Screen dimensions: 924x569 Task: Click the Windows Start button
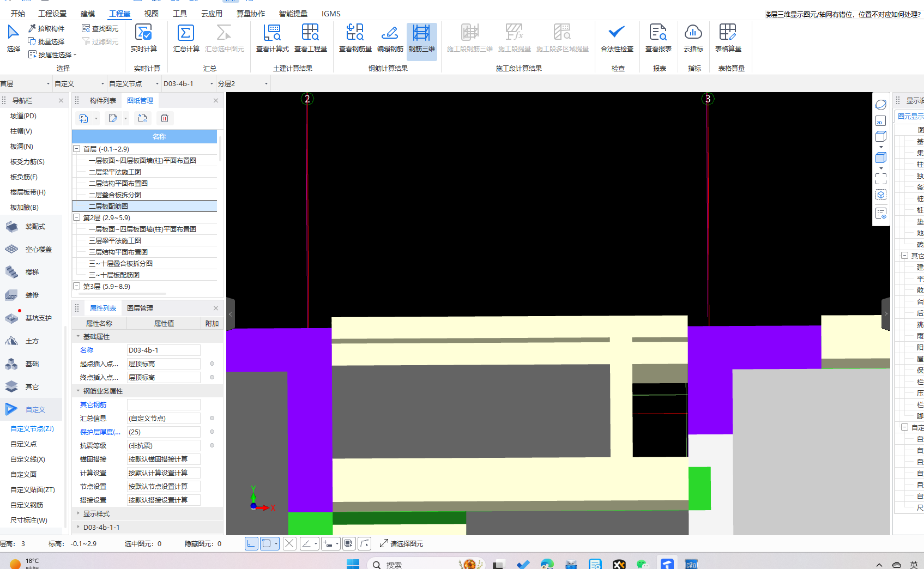[x=353, y=564]
